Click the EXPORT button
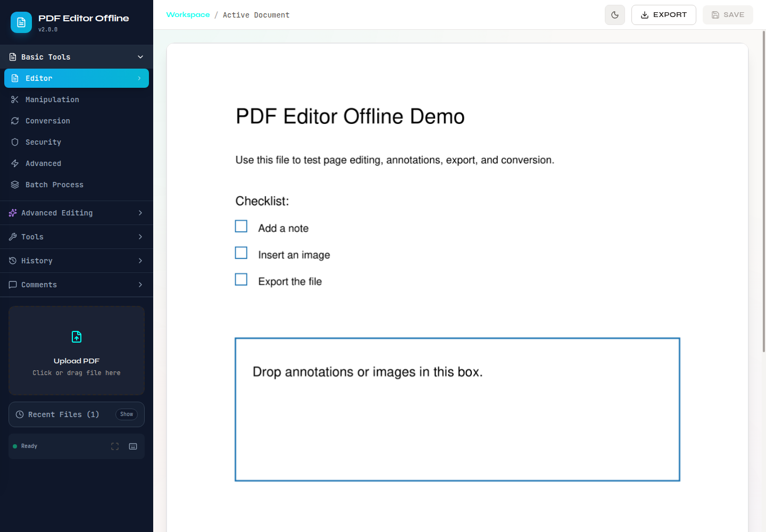 663,15
